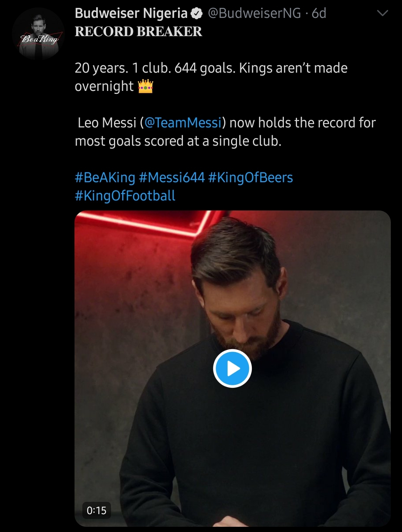Open the Budweiser Nigeria account name
Image resolution: width=402 pixels, height=532 pixels.
[x=131, y=13]
